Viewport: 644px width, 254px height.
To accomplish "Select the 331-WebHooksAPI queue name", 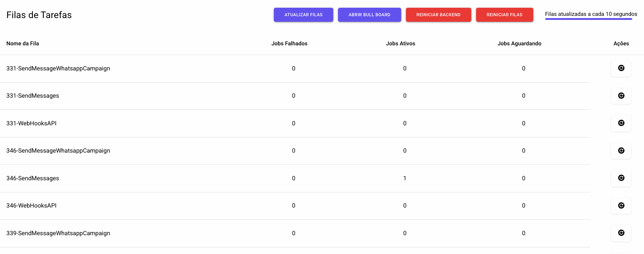I will (31, 123).
